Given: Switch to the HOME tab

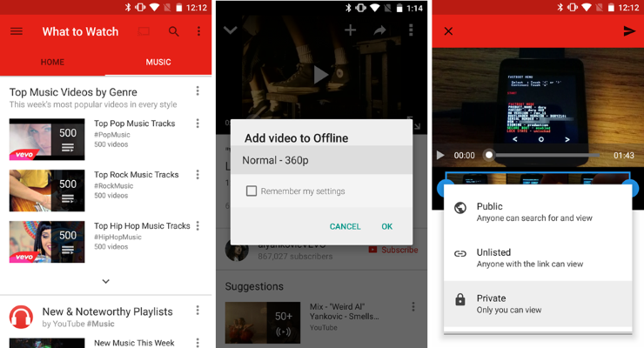Looking at the screenshot, I should (52, 62).
